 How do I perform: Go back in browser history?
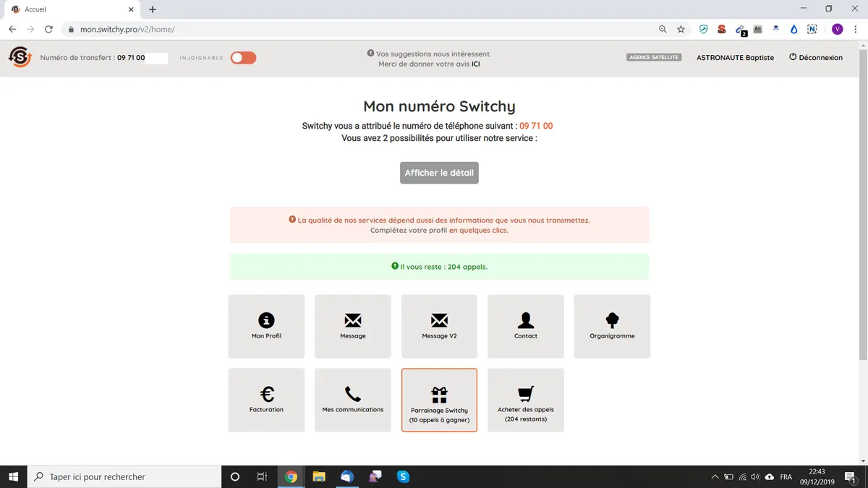click(12, 30)
